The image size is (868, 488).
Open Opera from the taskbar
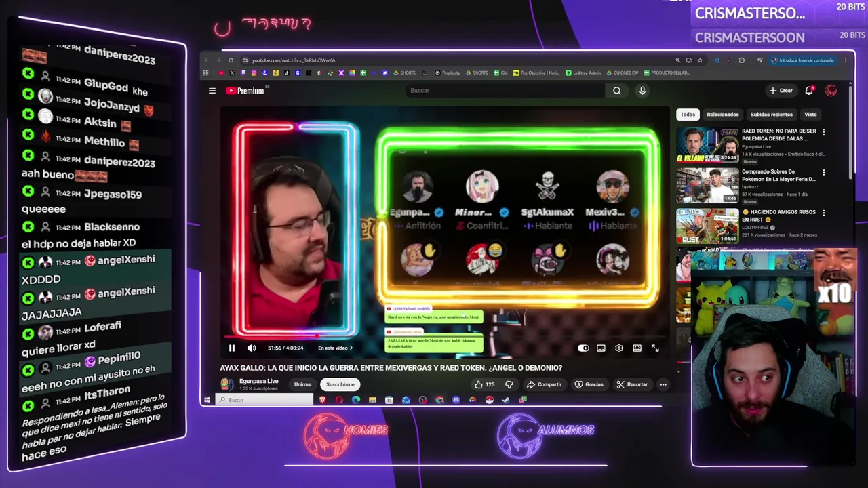(x=339, y=400)
